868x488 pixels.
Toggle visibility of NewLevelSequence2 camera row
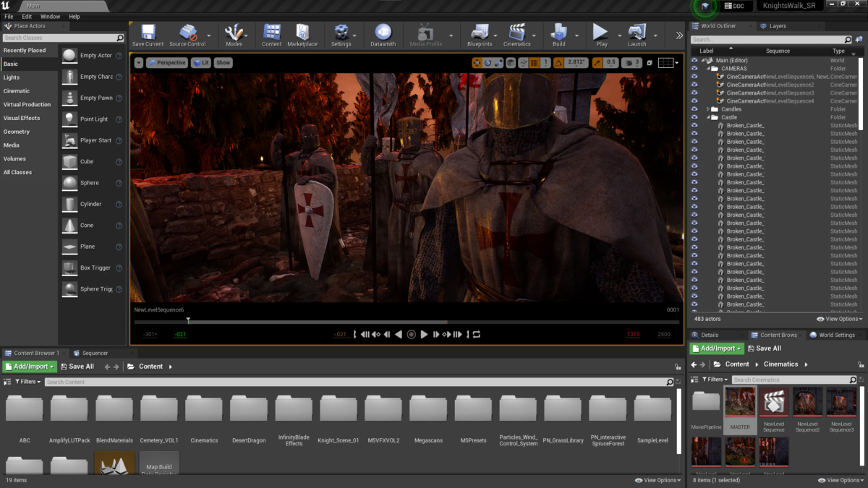coord(694,85)
